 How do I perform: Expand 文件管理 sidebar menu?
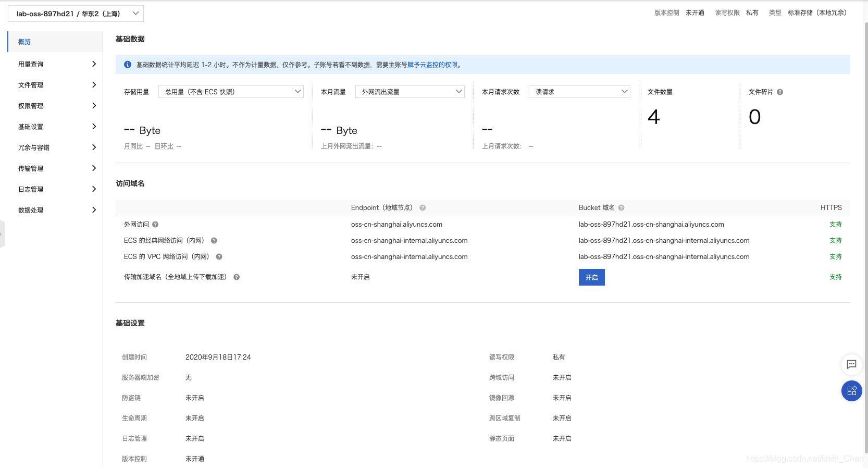click(x=55, y=85)
